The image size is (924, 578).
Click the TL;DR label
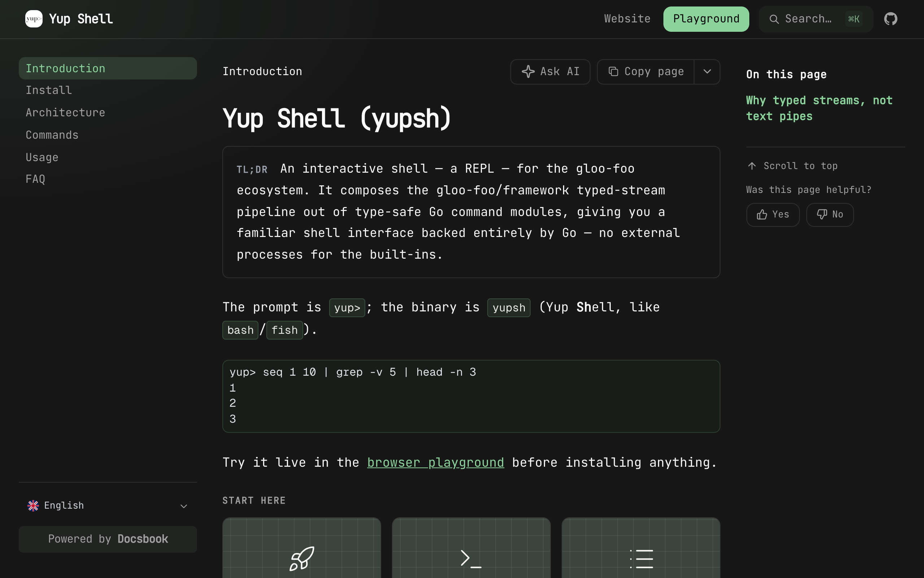(x=252, y=169)
